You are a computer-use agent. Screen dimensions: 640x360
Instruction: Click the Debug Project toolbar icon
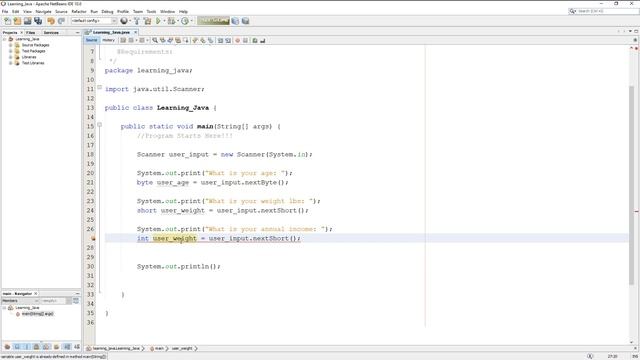(x=171, y=21)
